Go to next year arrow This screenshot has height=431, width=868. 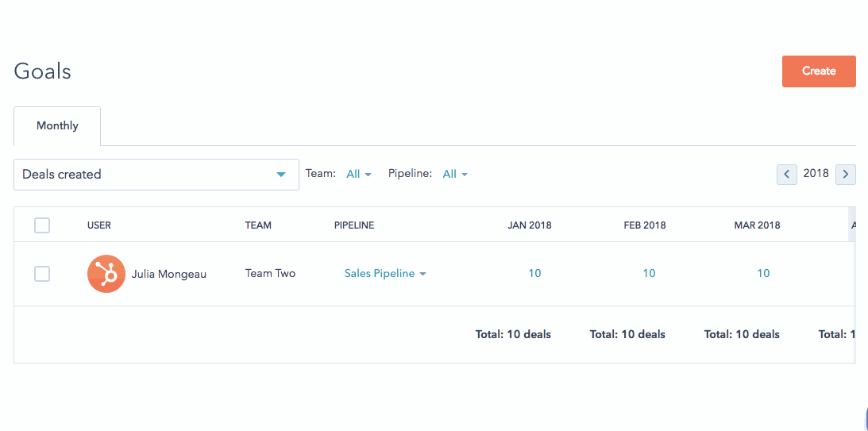(845, 175)
